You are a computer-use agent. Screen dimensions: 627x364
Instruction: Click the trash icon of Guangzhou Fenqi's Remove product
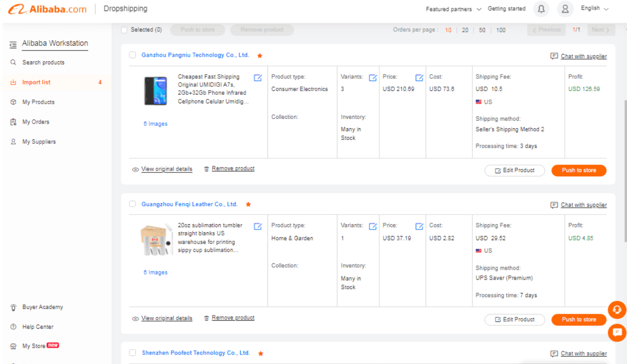tap(206, 318)
